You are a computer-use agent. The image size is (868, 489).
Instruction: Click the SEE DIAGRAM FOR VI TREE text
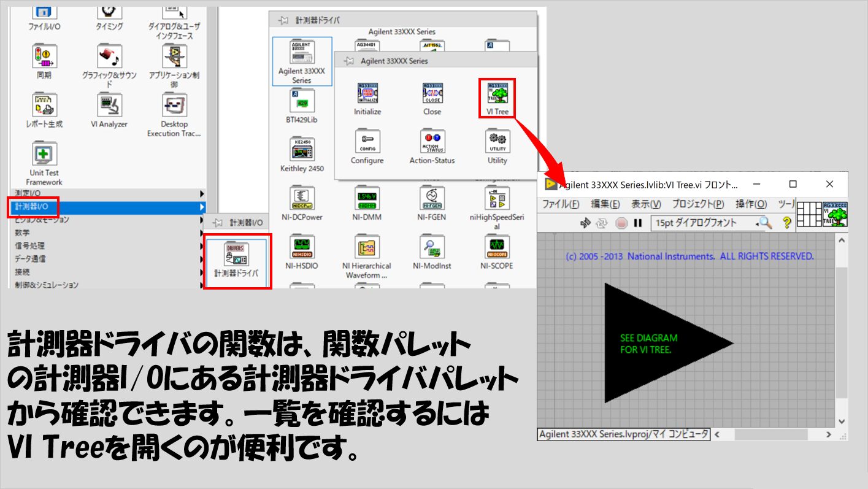point(649,344)
